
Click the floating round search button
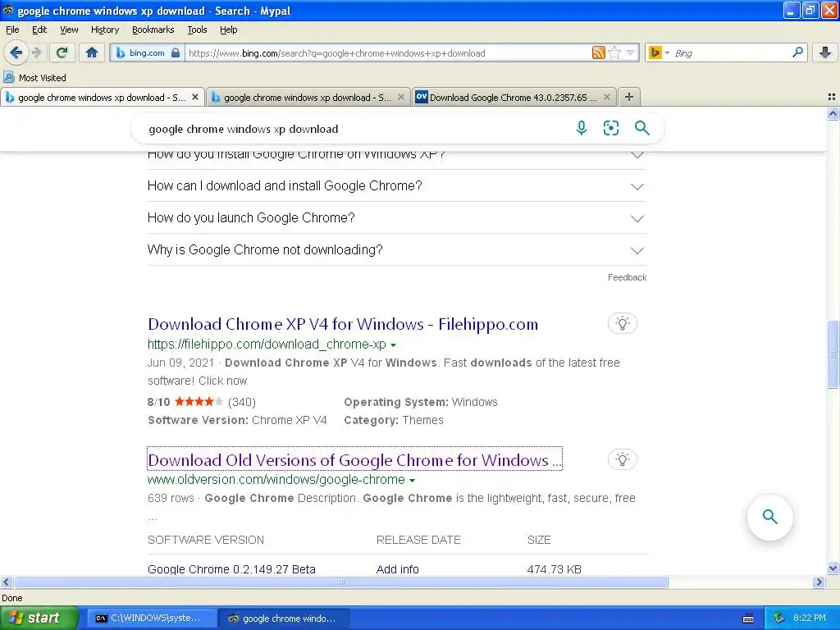pyautogui.click(x=769, y=517)
